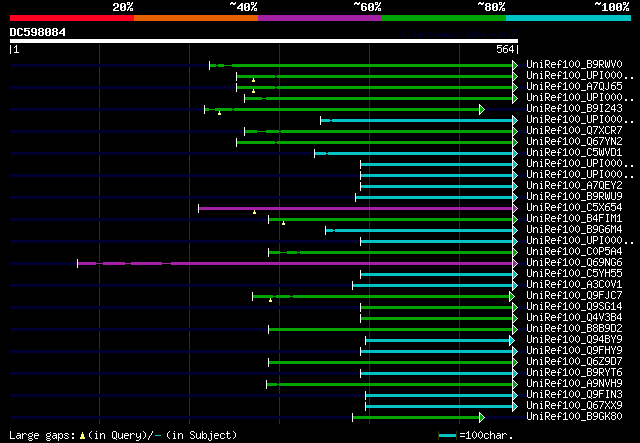Select the UniRef100_A3C0V1 label

tap(574, 285)
